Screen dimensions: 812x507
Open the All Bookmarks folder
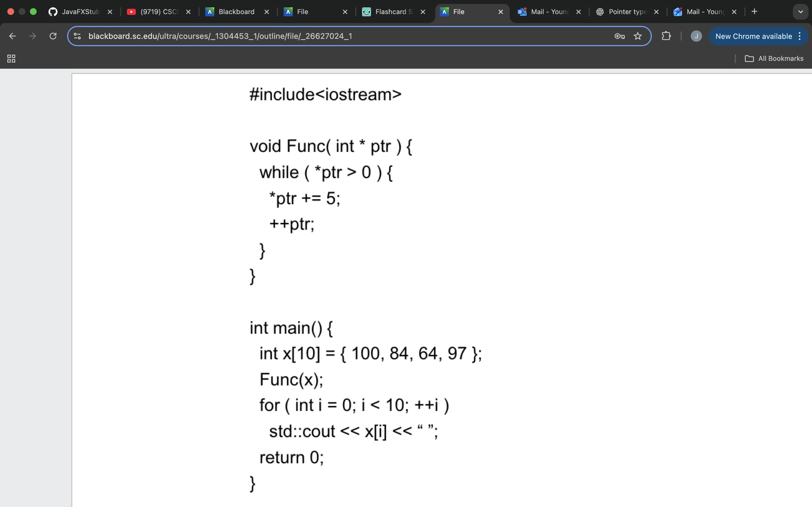(x=774, y=59)
